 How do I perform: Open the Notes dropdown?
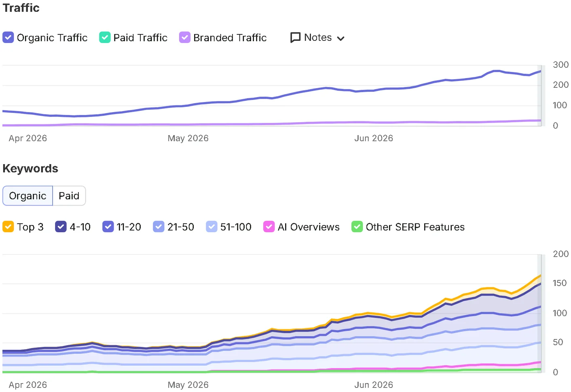pyautogui.click(x=317, y=38)
